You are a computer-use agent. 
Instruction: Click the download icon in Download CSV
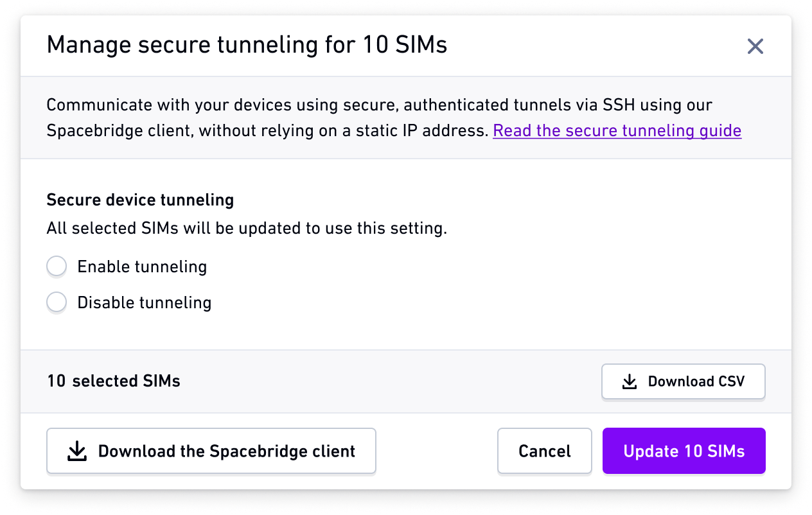pos(630,382)
